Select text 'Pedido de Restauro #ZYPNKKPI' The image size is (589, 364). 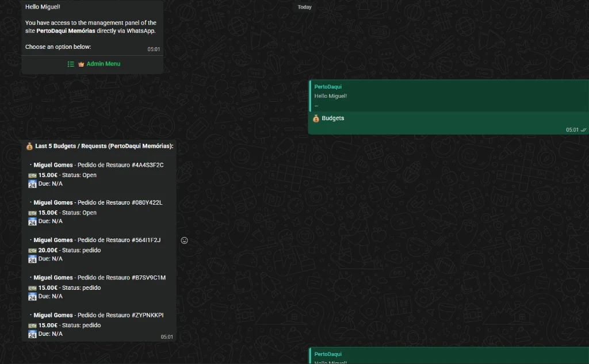[121, 315]
